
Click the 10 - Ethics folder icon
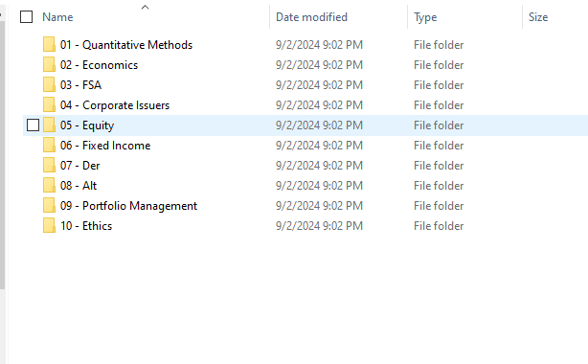[x=49, y=225]
